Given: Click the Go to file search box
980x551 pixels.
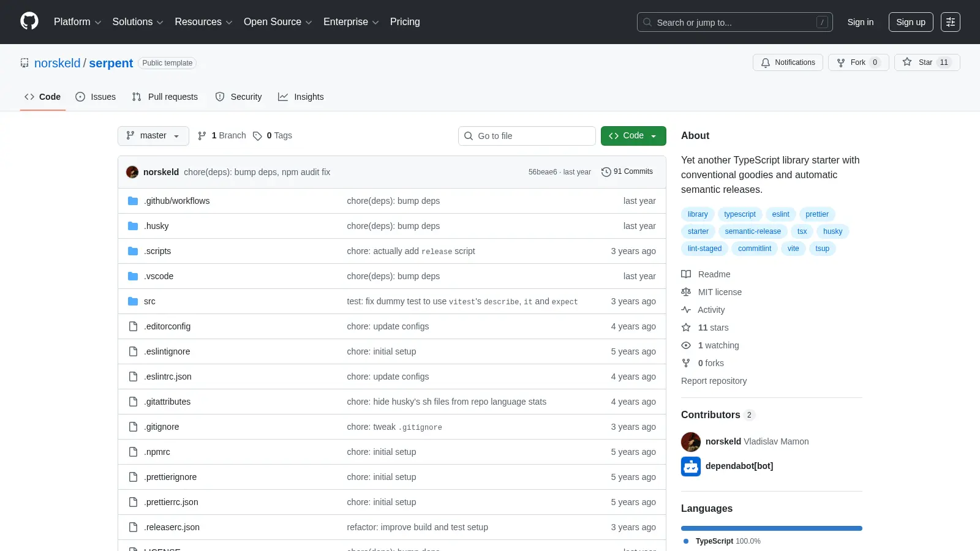Looking at the screenshot, I should click(527, 136).
